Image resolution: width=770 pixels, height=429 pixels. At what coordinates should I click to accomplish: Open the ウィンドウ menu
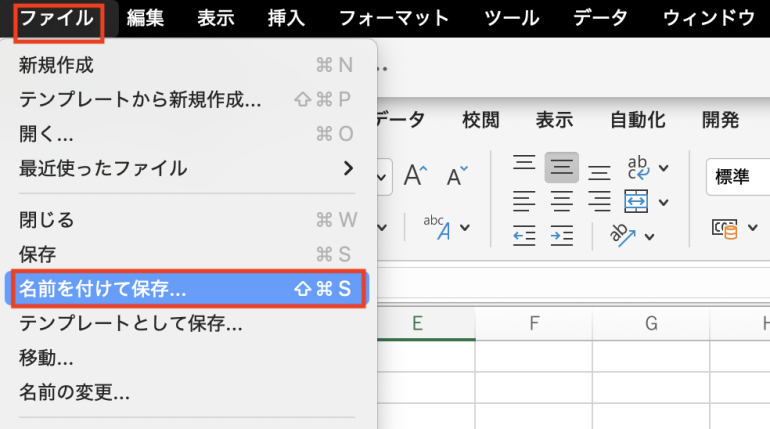[709, 19]
